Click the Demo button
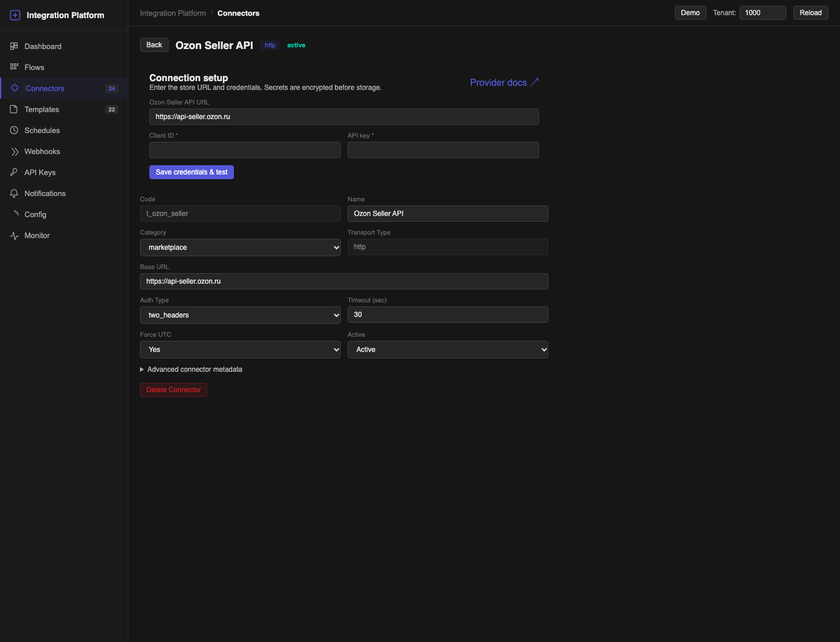 pyautogui.click(x=691, y=13)
